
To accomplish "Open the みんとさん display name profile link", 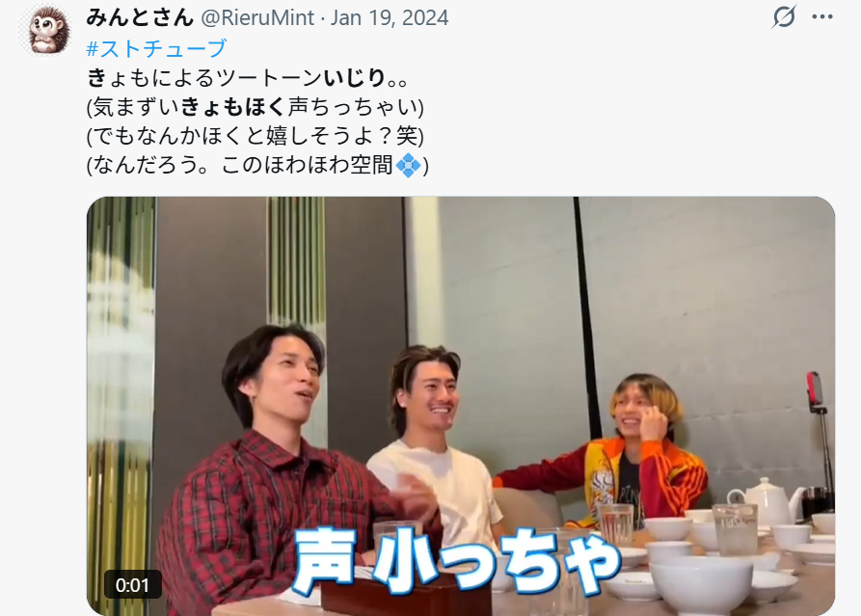I will (140, 17).
